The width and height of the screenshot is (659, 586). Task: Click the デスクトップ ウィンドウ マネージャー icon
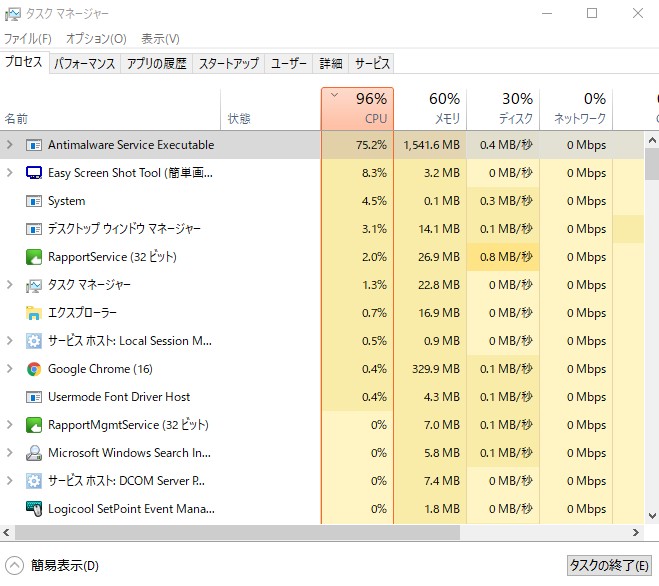click(34, 229)
